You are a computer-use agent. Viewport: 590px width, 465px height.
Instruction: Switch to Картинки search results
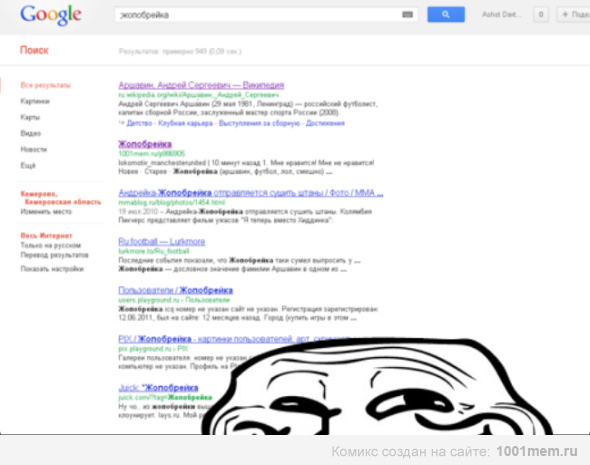click(x=35, y=101)
